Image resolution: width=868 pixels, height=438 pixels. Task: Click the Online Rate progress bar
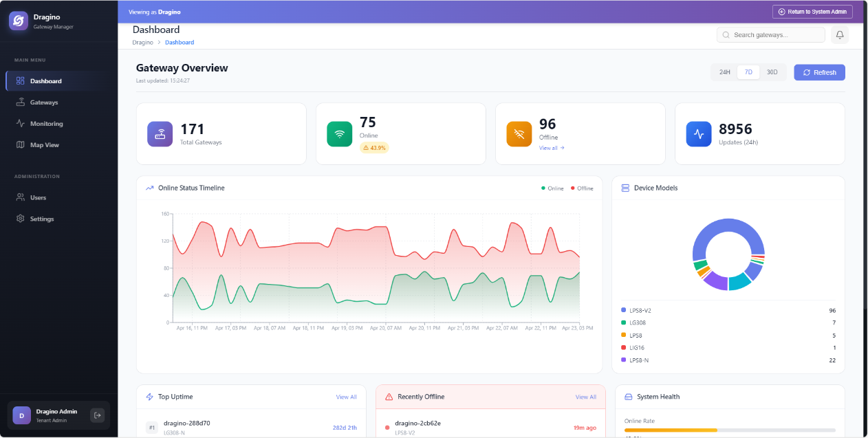pos(730,430)
